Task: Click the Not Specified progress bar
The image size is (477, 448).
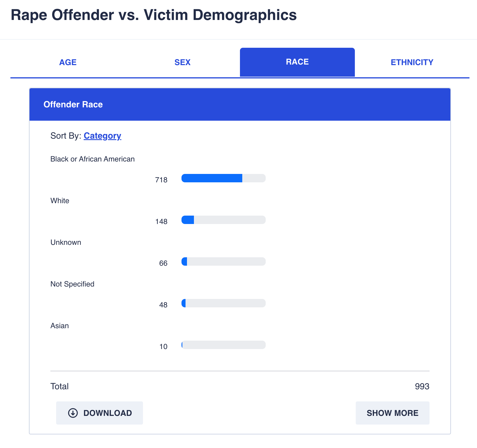Action: tap(223, 303)
